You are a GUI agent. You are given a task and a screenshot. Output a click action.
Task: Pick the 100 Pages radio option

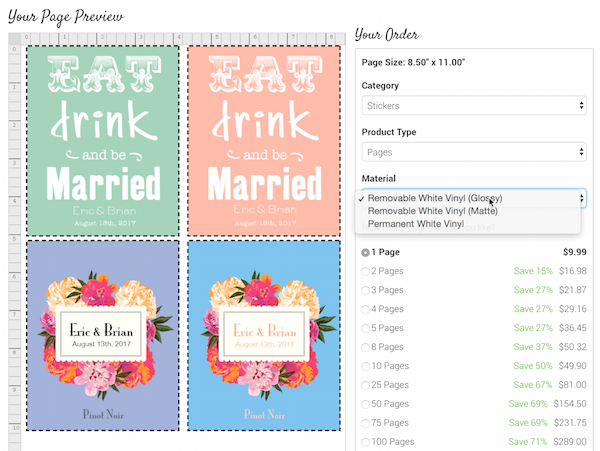(x=366, y=441)
